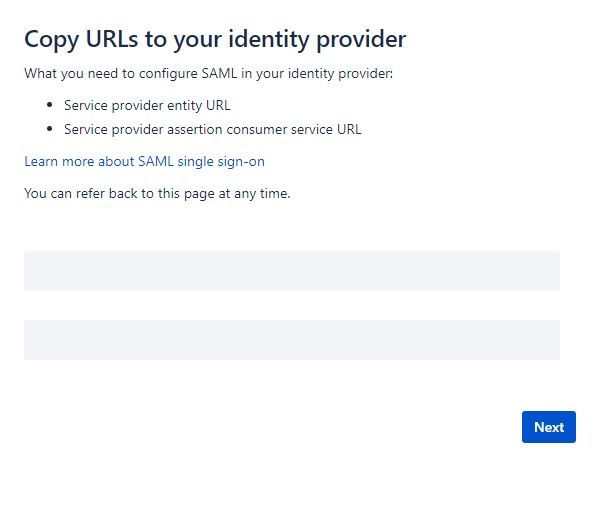Click the Copy URLs to your identity provider heading
Viewport: 593px width, 505px height.
coord(215,40)
